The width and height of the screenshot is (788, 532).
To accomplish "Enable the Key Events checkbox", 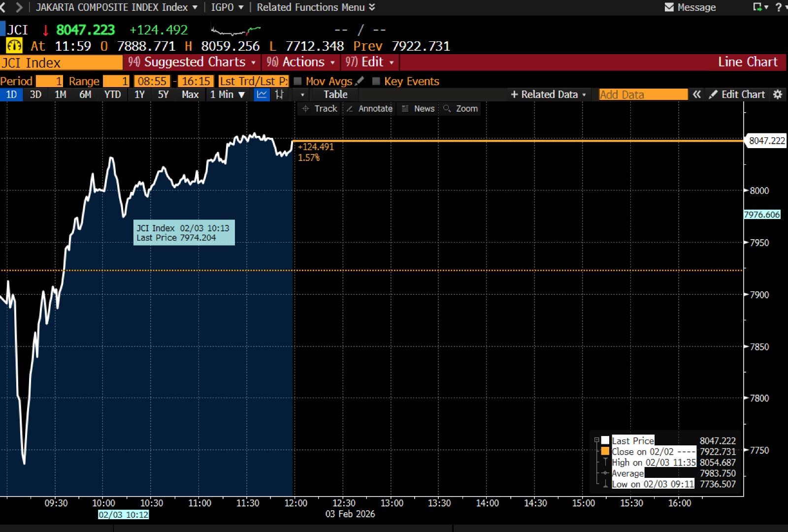I will click(376, 81).
